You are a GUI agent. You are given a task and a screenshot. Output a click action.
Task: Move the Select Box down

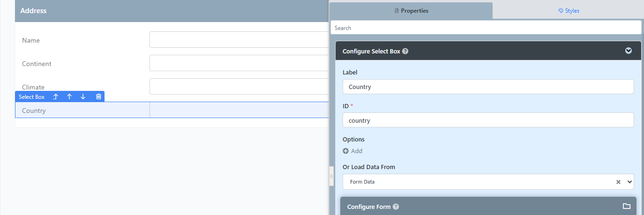83,96
